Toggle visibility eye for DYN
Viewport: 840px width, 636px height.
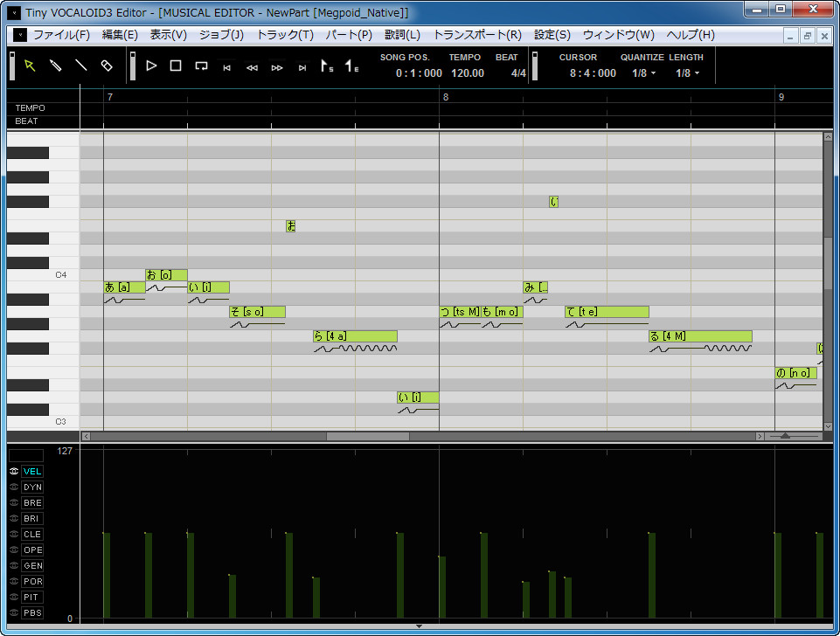click(x=14, y=487)
